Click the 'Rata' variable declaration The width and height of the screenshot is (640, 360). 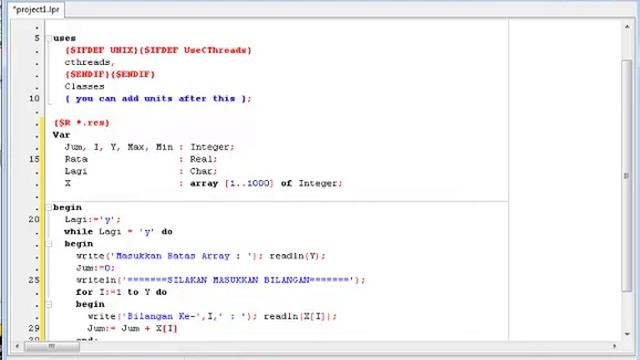point(76,159)
